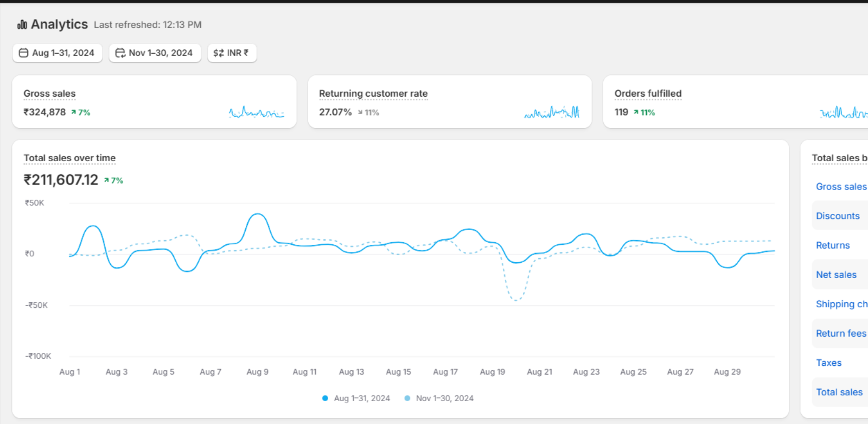Click the calendar icon in Aug 1–31 picker
868x424 pixels.
(23, 53)
